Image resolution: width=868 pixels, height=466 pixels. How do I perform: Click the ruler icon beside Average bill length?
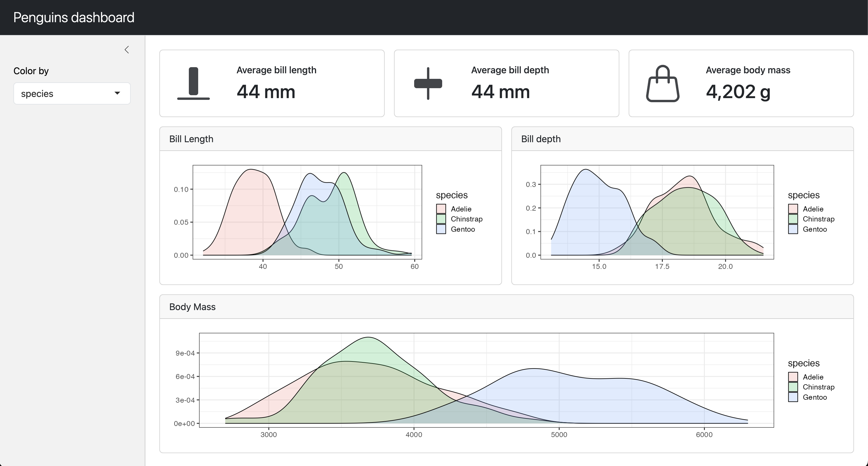(x=194, y=83)
